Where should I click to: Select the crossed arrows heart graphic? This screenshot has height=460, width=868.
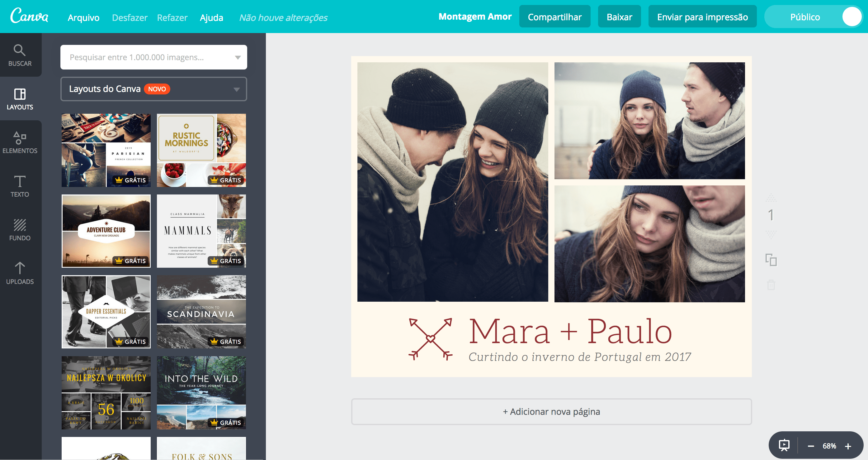(430, 339)
